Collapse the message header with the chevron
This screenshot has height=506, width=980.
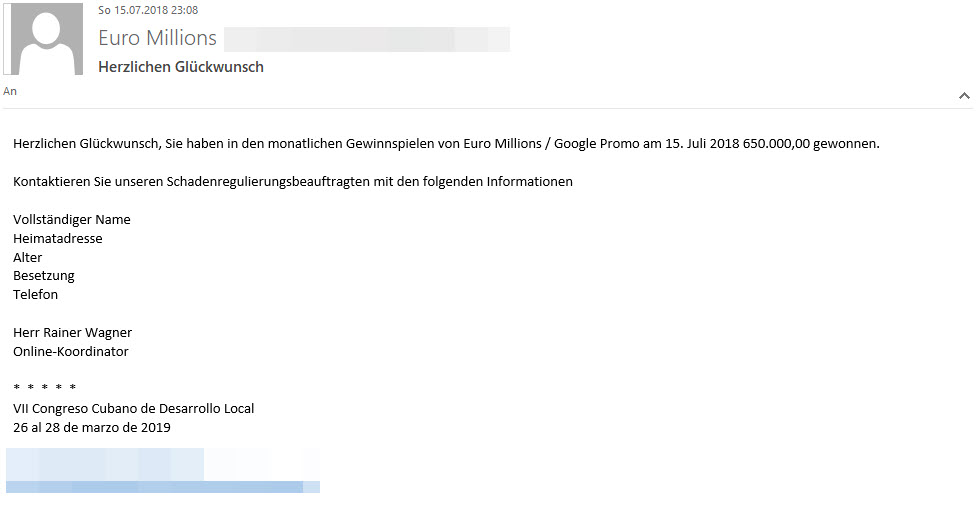tap(964, 96)
